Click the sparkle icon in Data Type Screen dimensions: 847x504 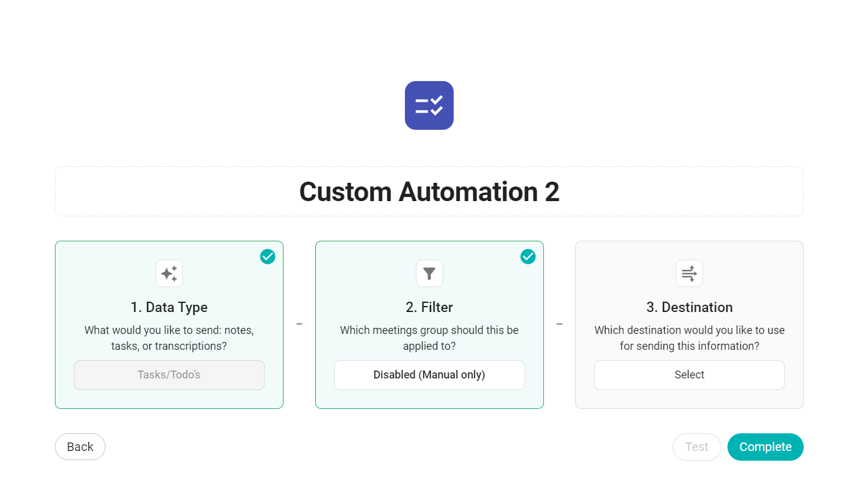169,274
